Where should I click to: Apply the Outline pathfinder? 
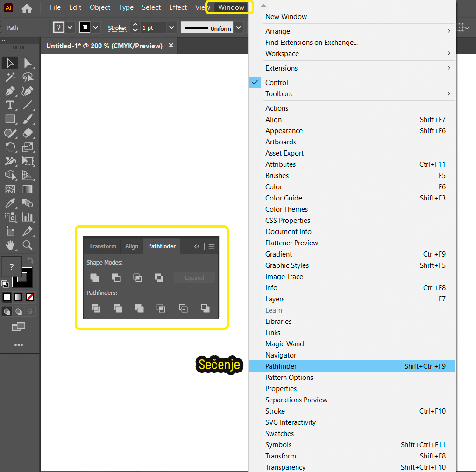tap(184, 308)
